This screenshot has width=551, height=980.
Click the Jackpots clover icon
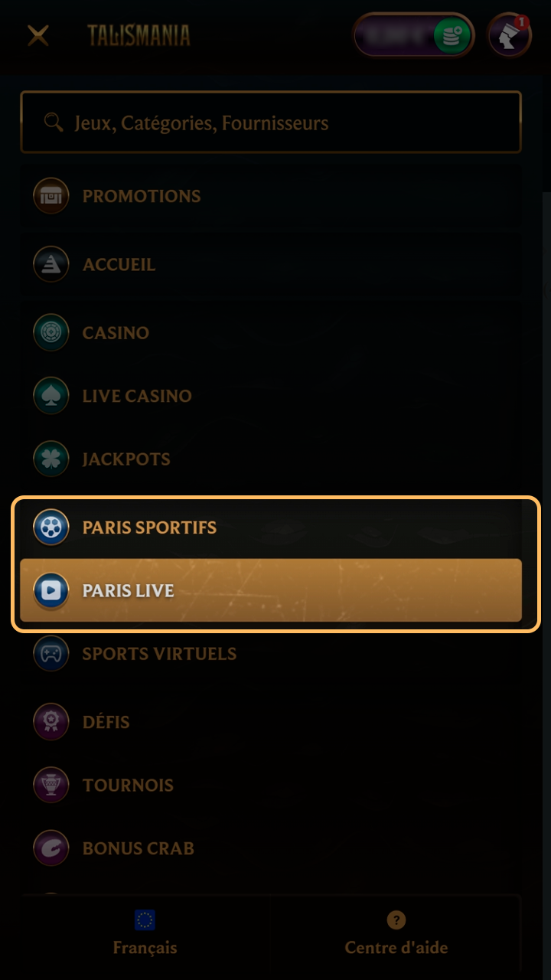[51, 459]
